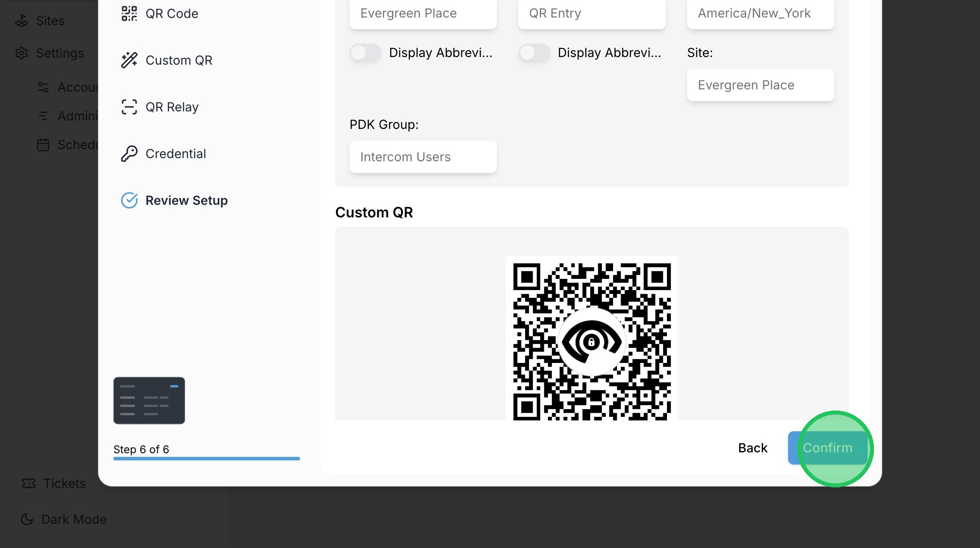The height and width of the screenshot is (548, 980).
Task: Click the QR Entry name field
Action: [x=592, y=13]
